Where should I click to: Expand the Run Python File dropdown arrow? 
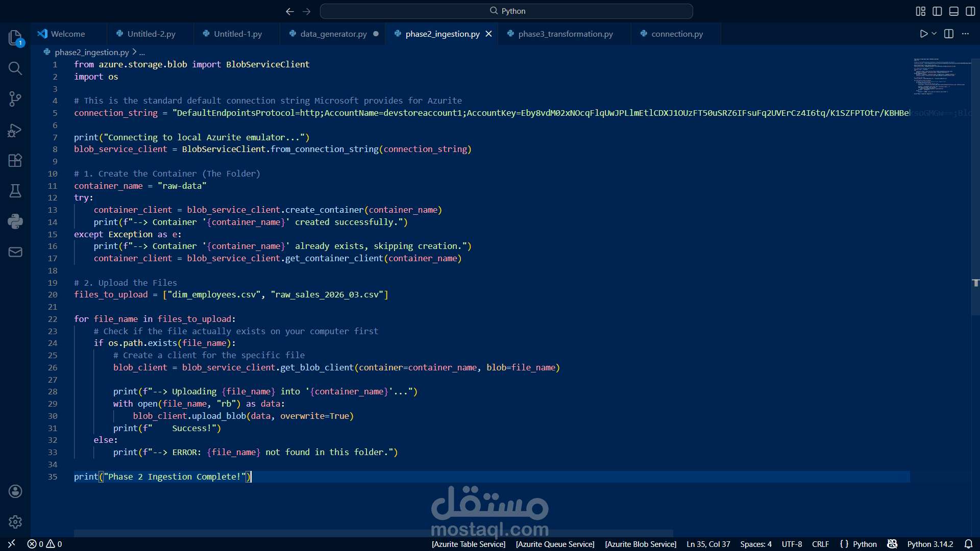(x=934, y=34)
